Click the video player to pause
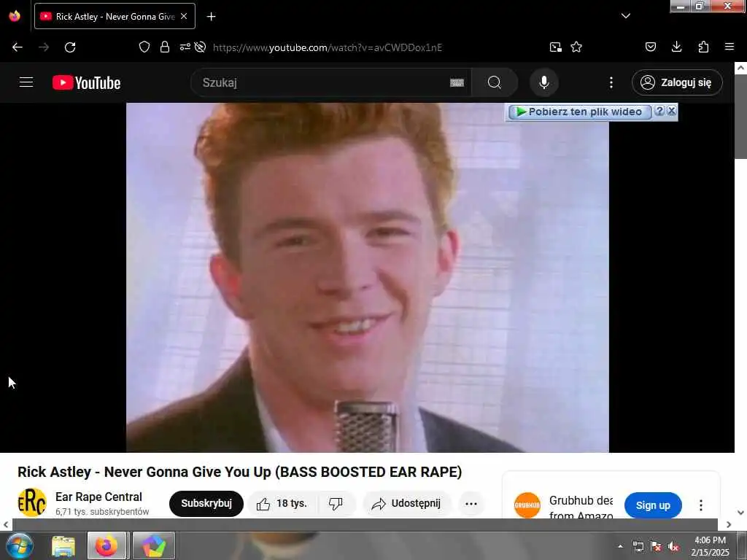Image resolution: width=747 pixels, height=560 pixels. coord(368,277)
